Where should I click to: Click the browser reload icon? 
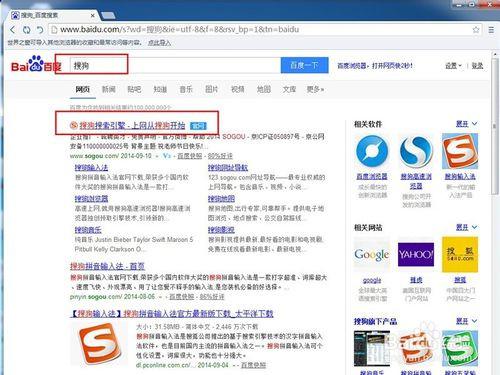click(x=26, y=30)
